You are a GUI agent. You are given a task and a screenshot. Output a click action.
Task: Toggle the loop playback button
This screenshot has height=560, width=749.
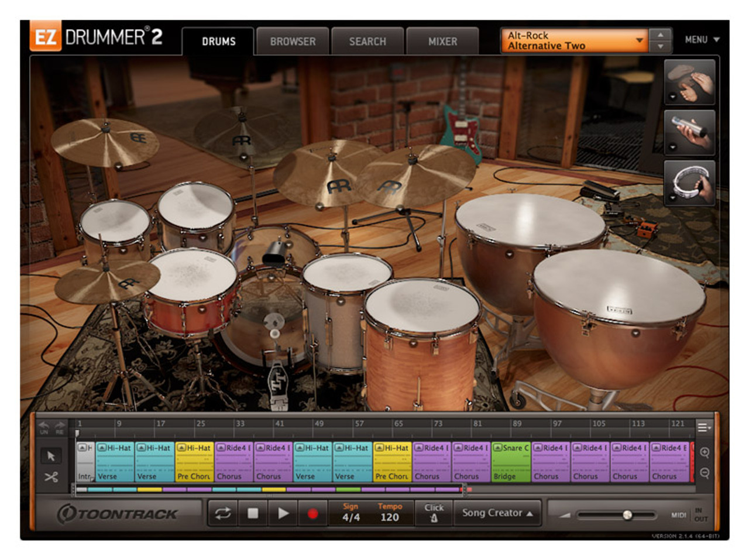tap(223, 513)
